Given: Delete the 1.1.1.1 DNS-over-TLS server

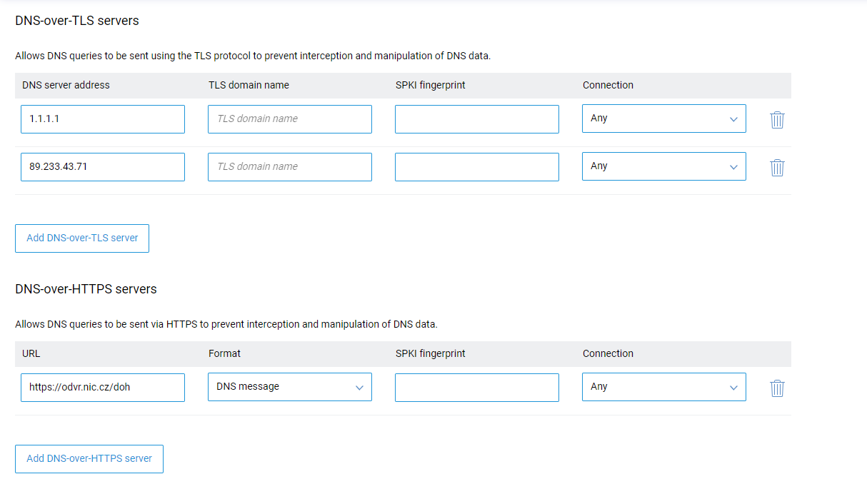Looking at the screenshot, I should [x=777, y=119].
